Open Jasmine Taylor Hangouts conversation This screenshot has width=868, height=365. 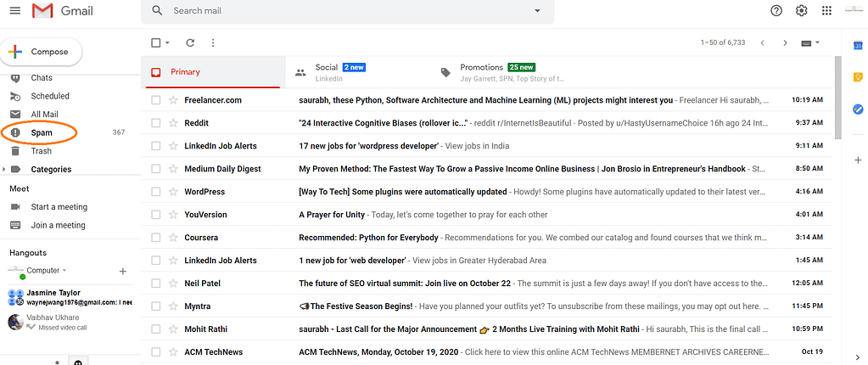point(70,297)
